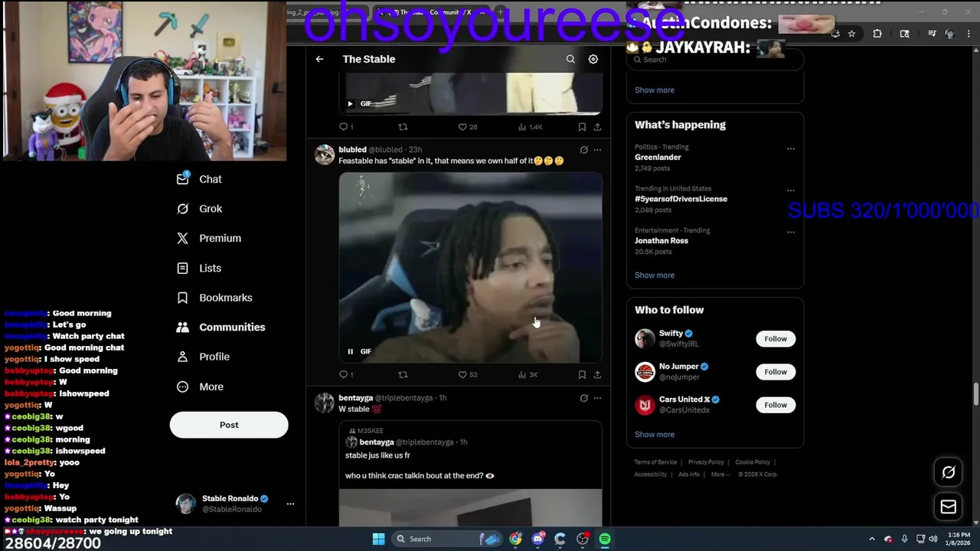
Task: Bookmark the top post with 1.4K views
Action: (x=582, y=127)
